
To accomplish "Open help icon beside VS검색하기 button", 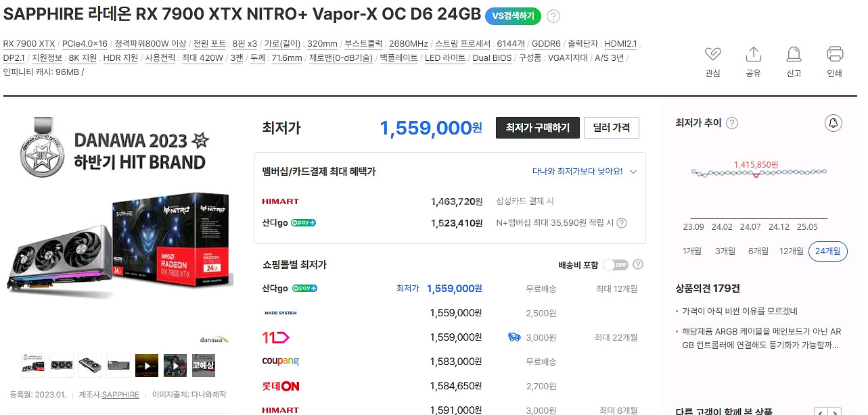I will pos(553,16).
